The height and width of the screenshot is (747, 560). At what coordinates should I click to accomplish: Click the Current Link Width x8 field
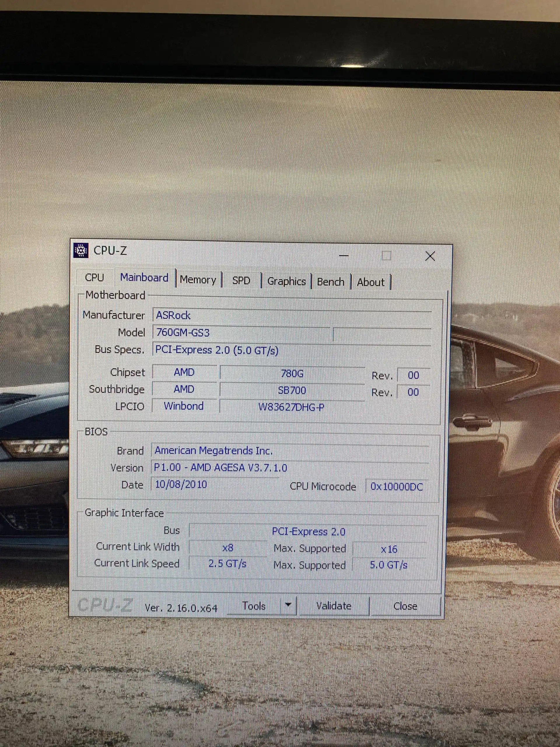click(228, 548)
